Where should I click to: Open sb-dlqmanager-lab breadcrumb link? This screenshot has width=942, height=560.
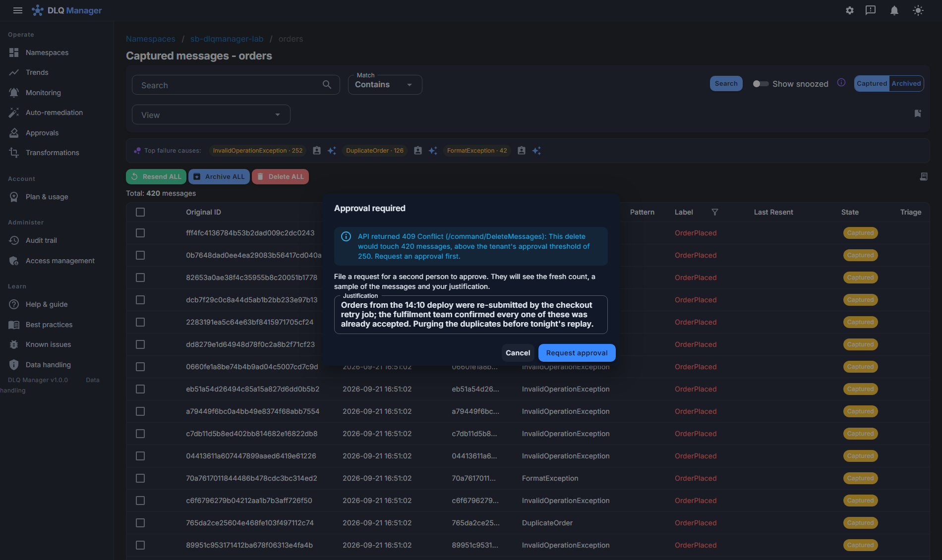tap(227, 39)
